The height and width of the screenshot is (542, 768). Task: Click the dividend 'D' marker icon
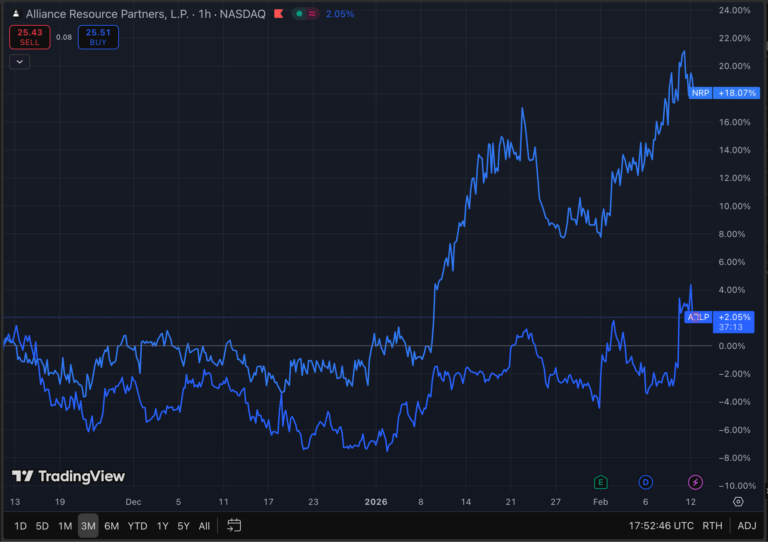pos(646,482)
